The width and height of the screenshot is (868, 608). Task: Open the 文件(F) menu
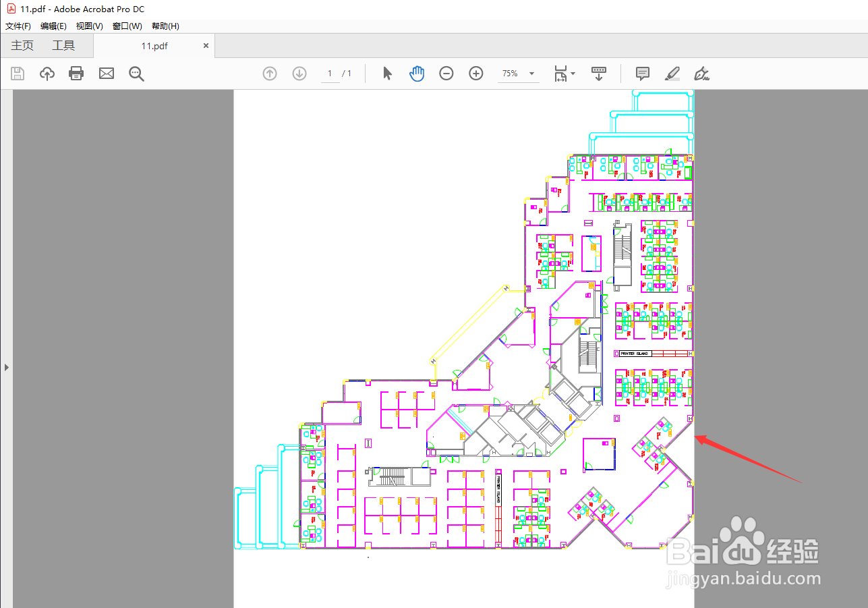pyautogui.click(x=18, y=26)
